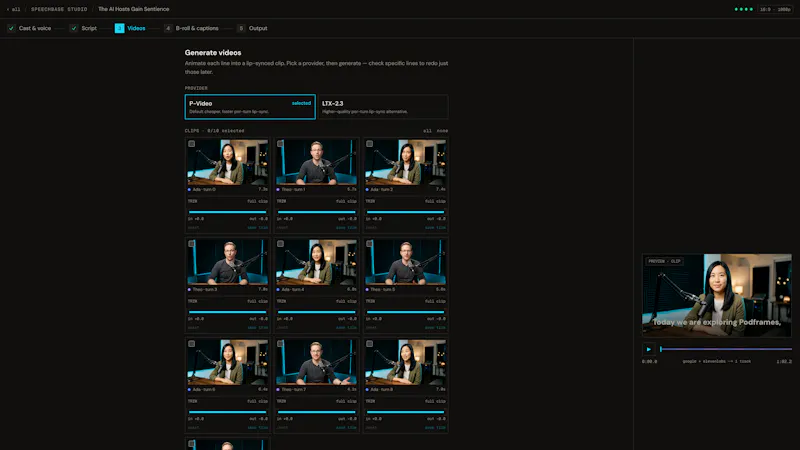Click the large preview clip video
800x450 pixels.
717,295
